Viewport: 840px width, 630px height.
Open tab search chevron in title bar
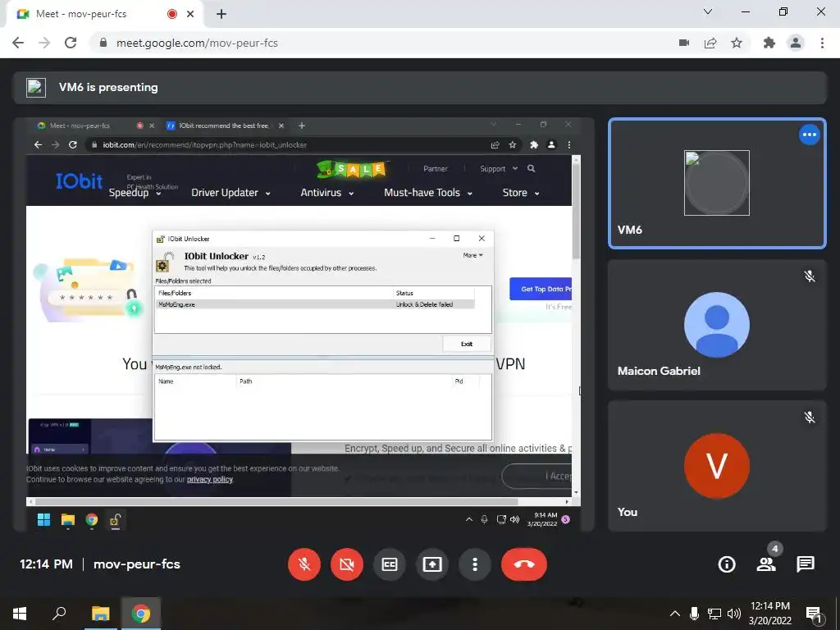click(x=708, y=11)
